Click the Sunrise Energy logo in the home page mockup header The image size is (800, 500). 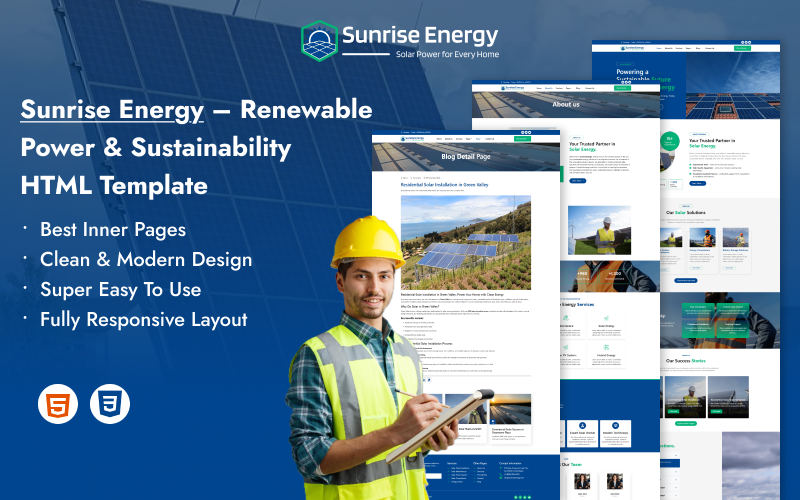(x=632, y=48)
